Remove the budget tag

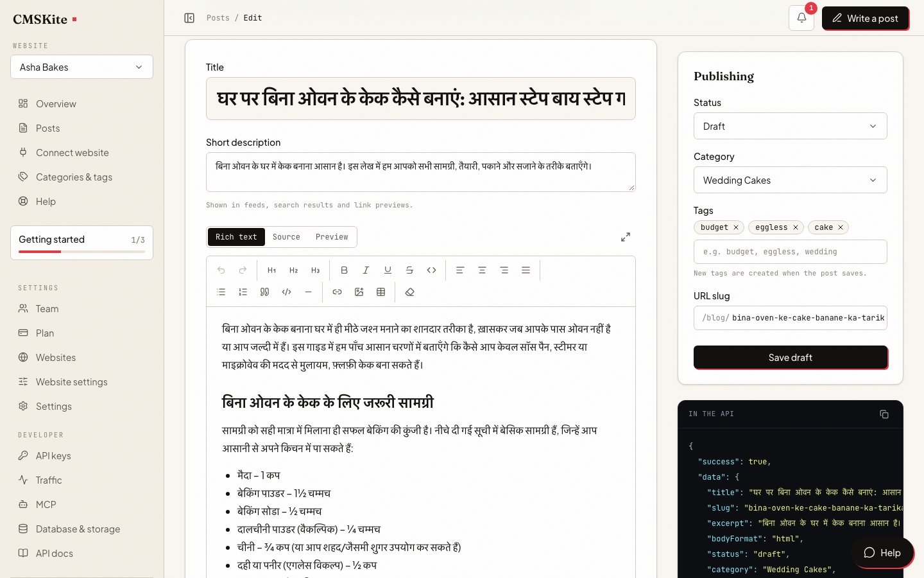click(736, 227)
